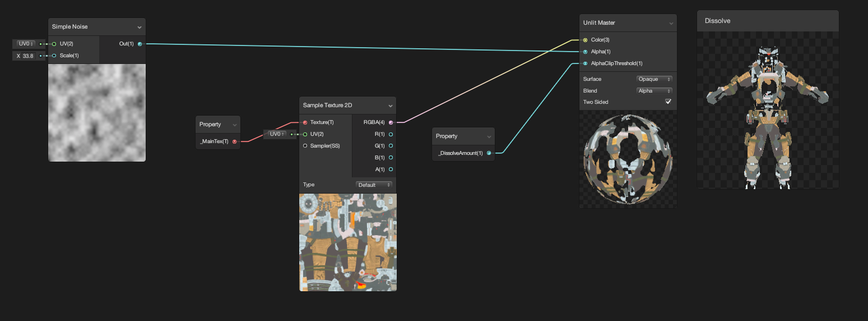
Task: Open the Type dropdown set to Default
Action: point(374,185)
